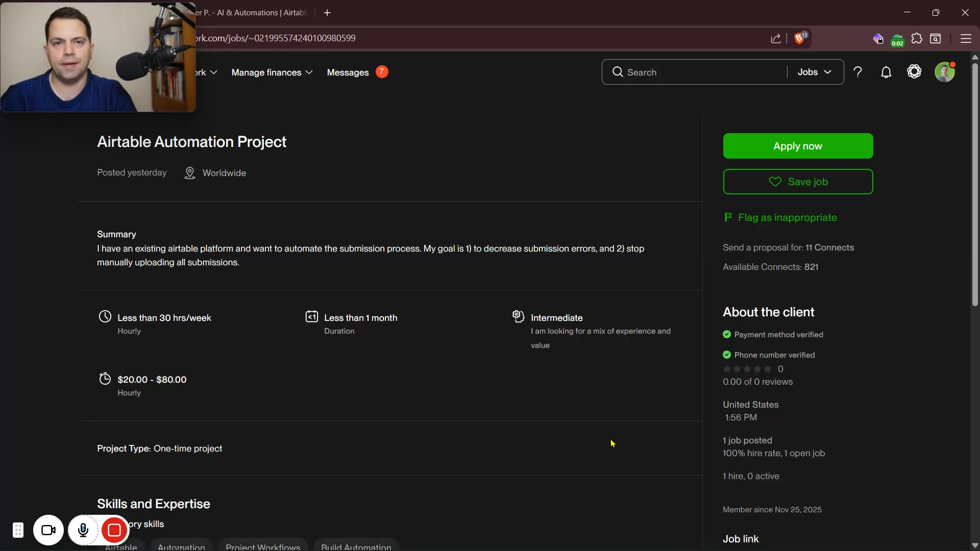Click the Apply now button
This screenshot has height=551, width=980.
(798, 146)
